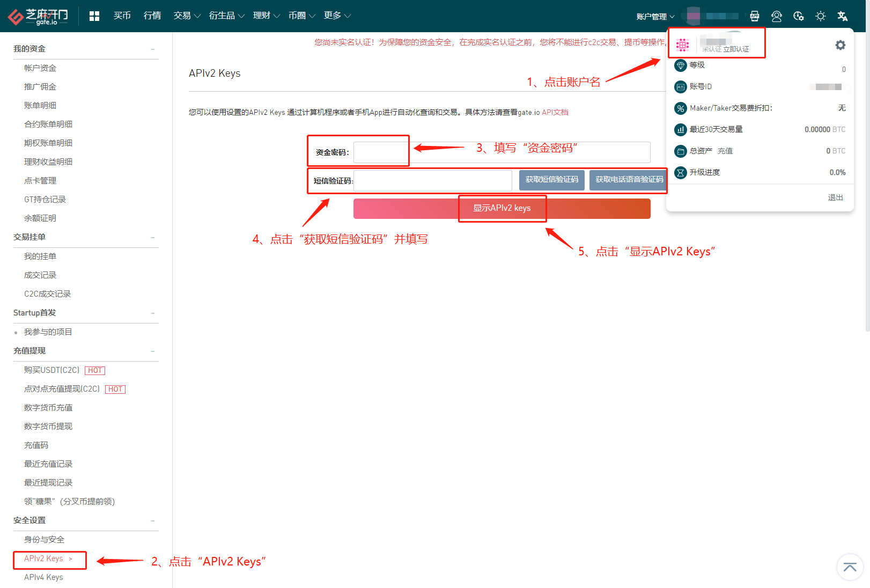The width and height of the screenshot is (870, 588).
Task: Open 理财收益明细 in the sidebar
Action: (x=48, y=162)
